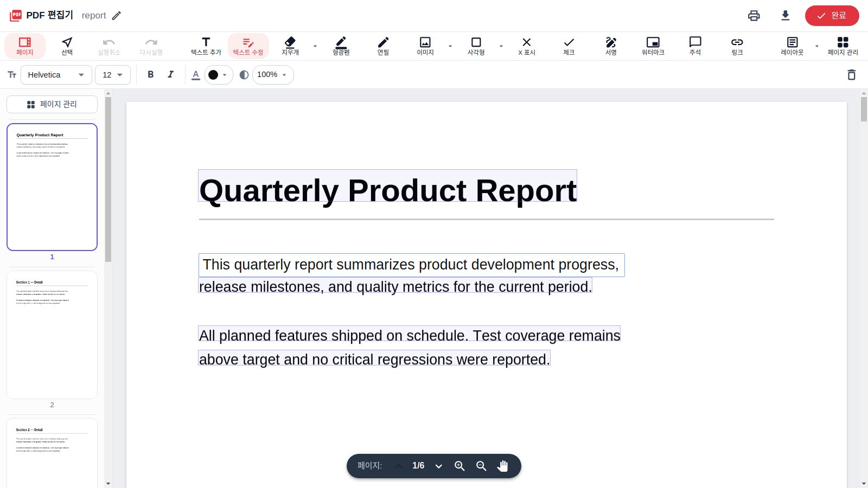Download the PDF file
868x488 pixels.
tap(786, 16)
